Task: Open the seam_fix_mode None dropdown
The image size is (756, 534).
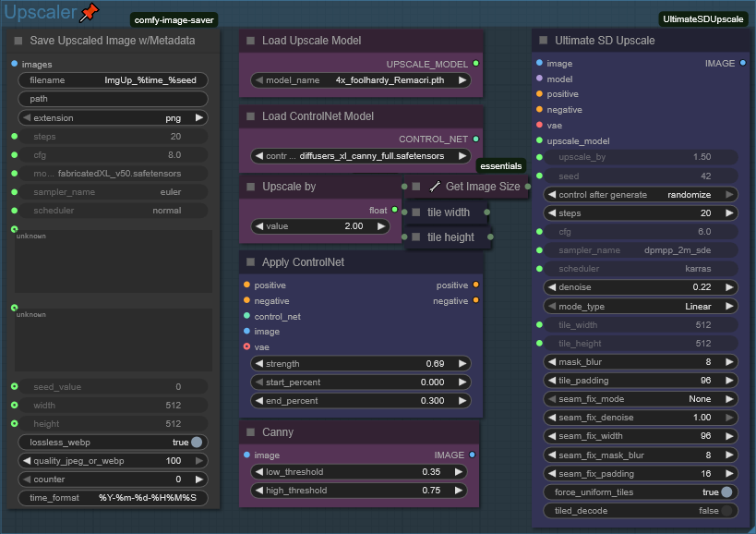Action: tap(641, 399)
